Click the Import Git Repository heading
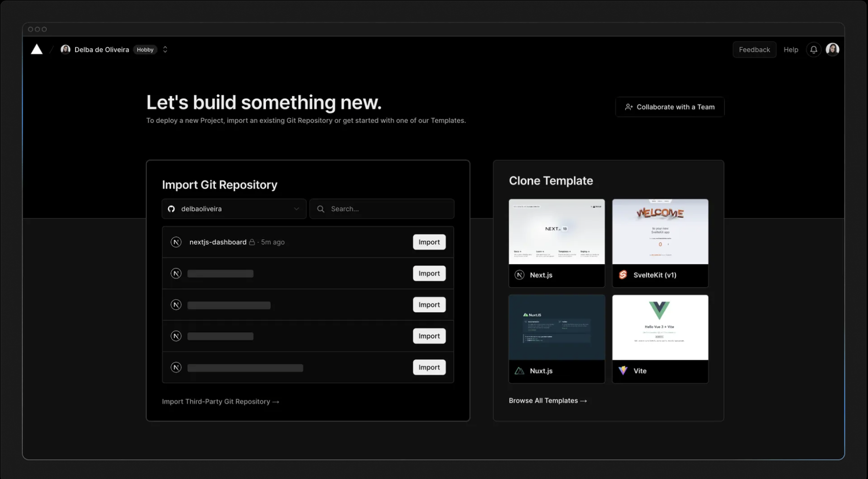Viewport: 868px width, 479px height. (220, 184)
